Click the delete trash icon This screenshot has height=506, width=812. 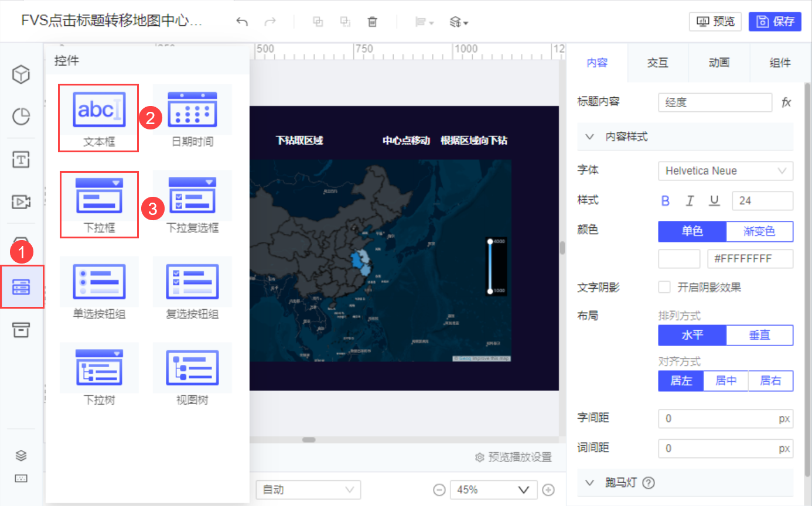(372, 22)
